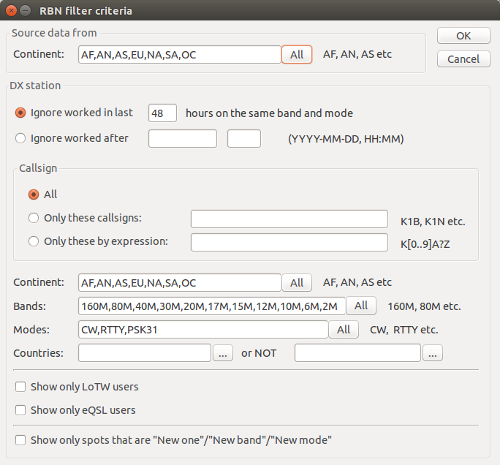Click the callsign expression text field
The width and height of the screenshot is (500, 465).
[x=289, y=242]
